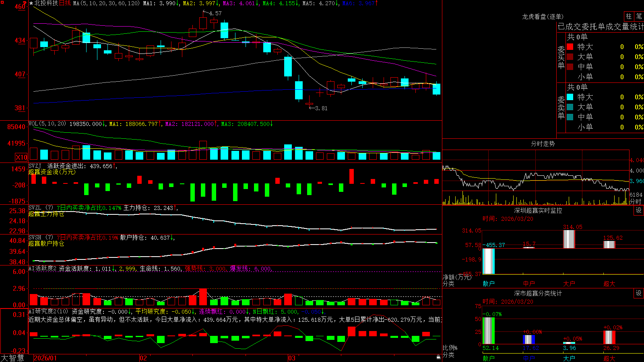
Task: Click the star favorite icon beside 北投科技
Action: [x=31, y=3]
